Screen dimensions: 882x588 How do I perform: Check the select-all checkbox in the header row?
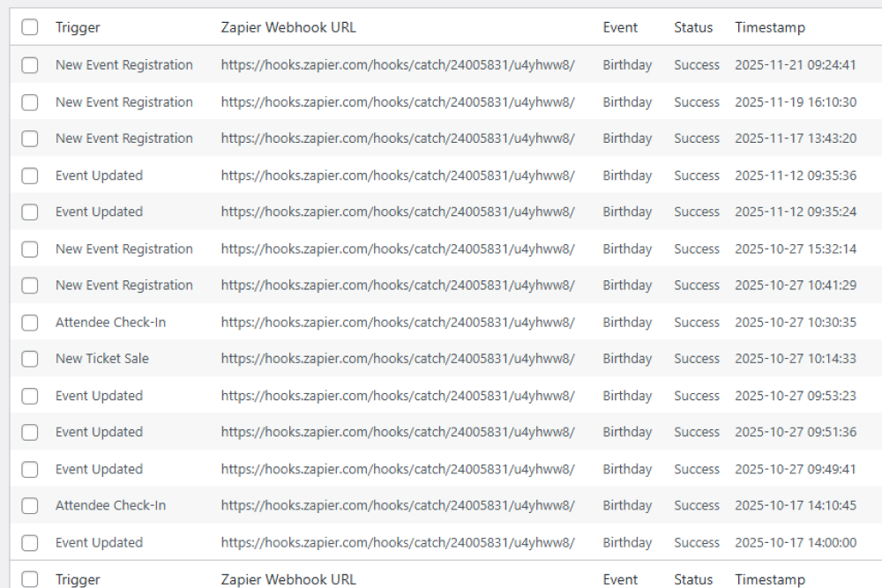(29, 27)
